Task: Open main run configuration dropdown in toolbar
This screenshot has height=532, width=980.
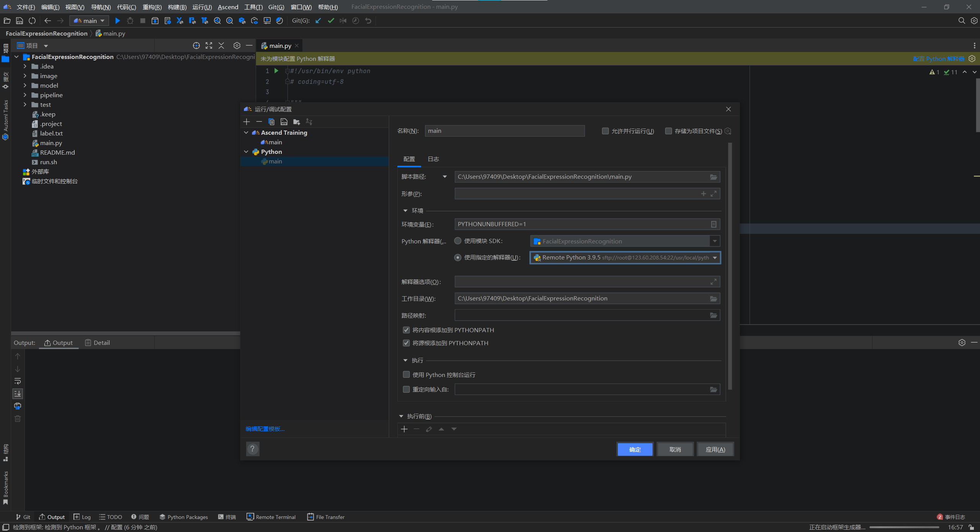Action: tap(89, 21)
